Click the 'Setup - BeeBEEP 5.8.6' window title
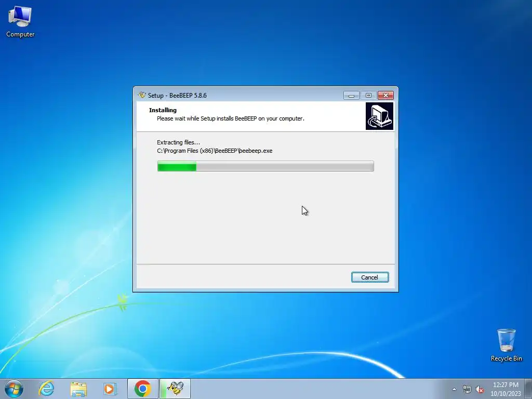The image size is (532, 399). [x=177, y=96]
